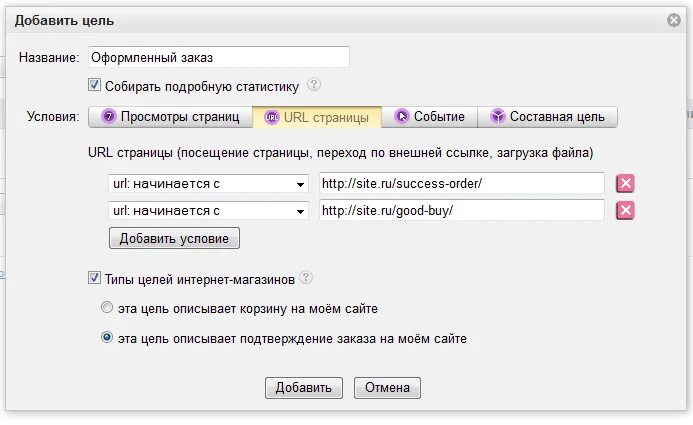
Task: Switch to the URL страницы tab
Action: pos(317,117)
